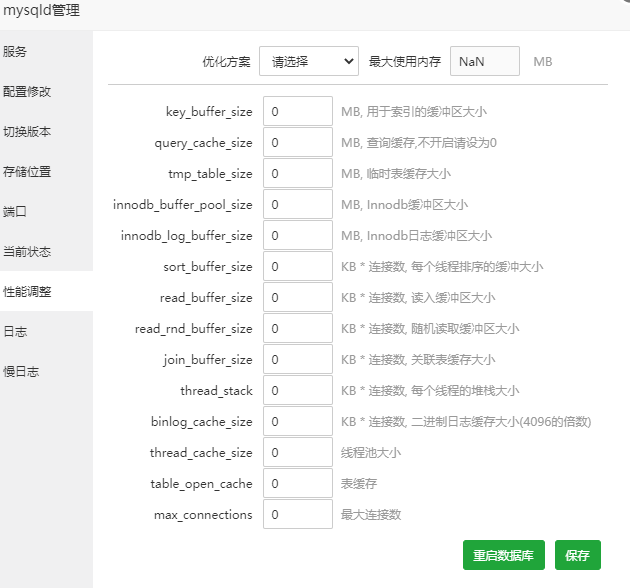Click the tmp_table_size value field
630x588 pixels.
(298, 173)
